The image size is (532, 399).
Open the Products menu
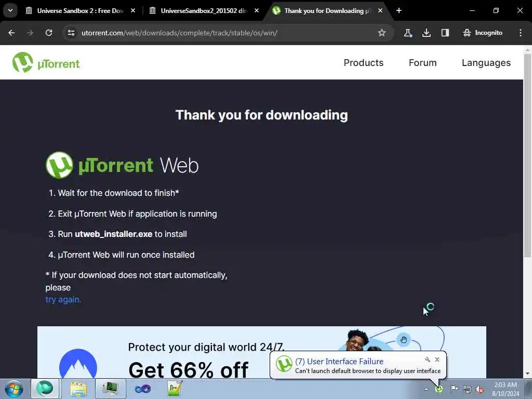tap(363, 63)
